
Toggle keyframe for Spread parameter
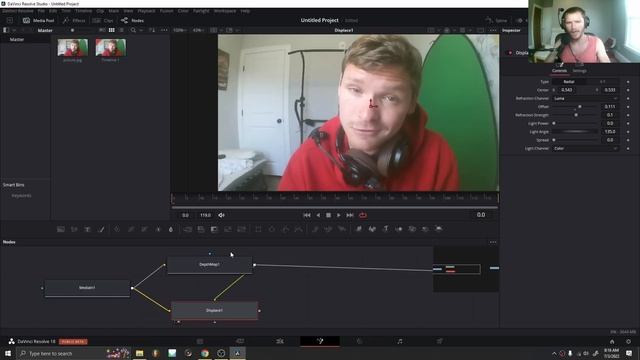(628, 140)
